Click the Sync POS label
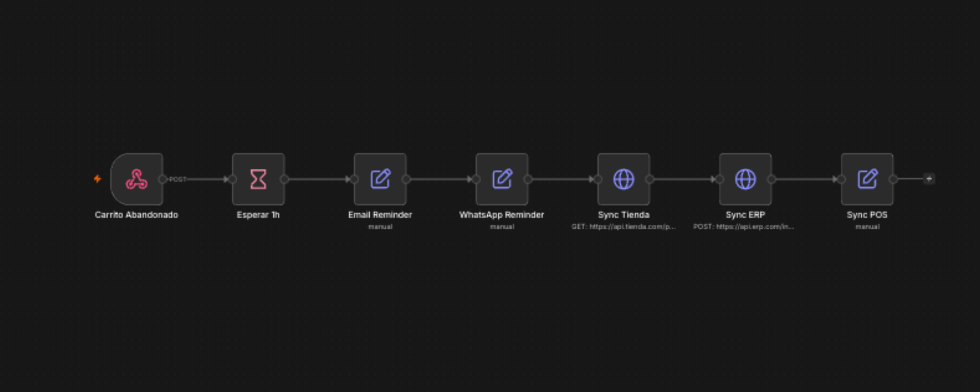The height and width of the screenshot is (392, 980). (867, 215)
